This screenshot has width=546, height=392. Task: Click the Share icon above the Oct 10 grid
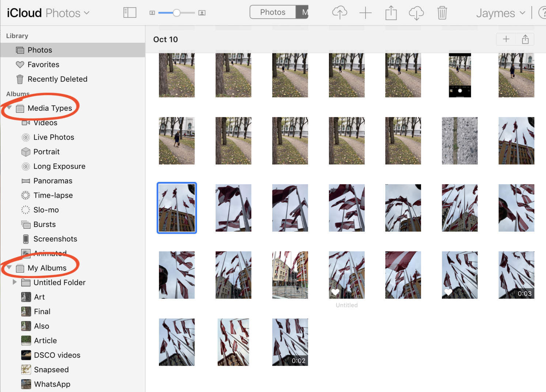tap(525, 39)
